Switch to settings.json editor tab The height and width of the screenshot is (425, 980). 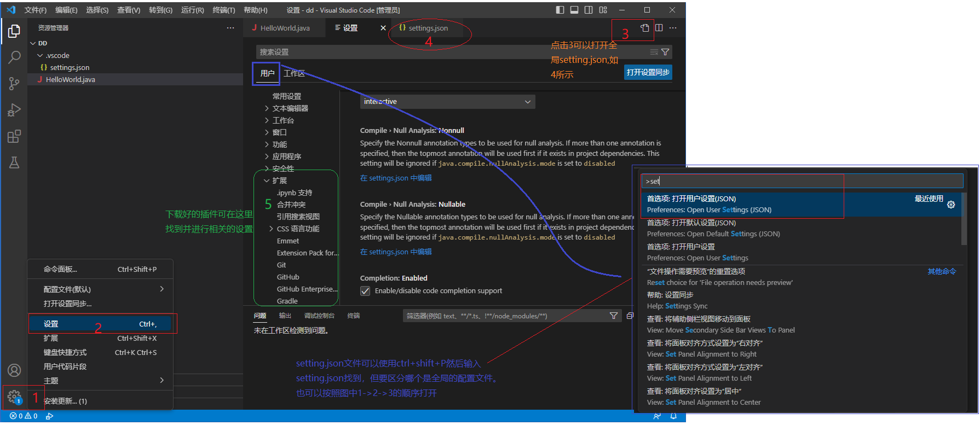[x=428, y=28]
